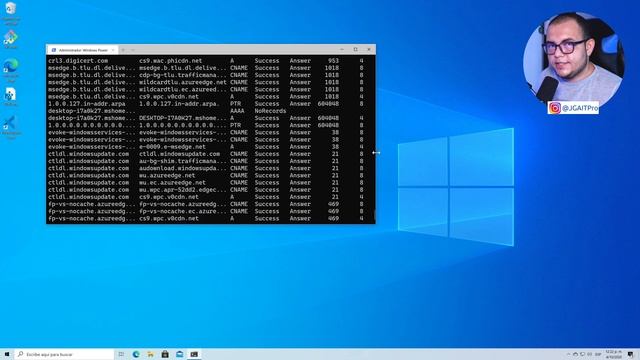This screenshot has width=640, height=360.
Task: Maximize the terminal window
Action: 356,49
